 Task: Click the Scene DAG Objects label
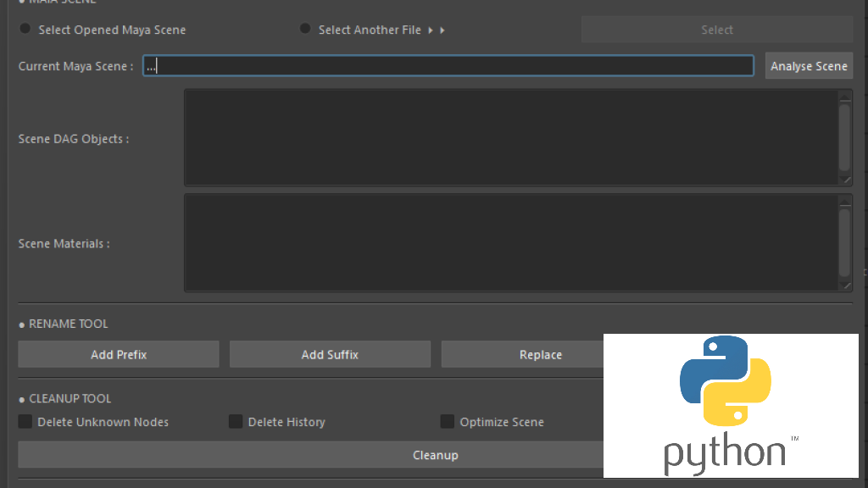pos(74,139)
